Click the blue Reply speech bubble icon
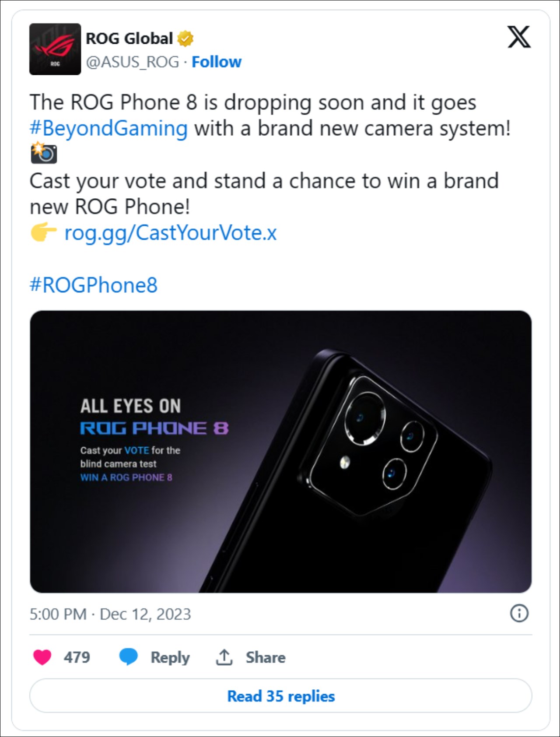Viewport: 560px width, 737px height. pos(128,657)
